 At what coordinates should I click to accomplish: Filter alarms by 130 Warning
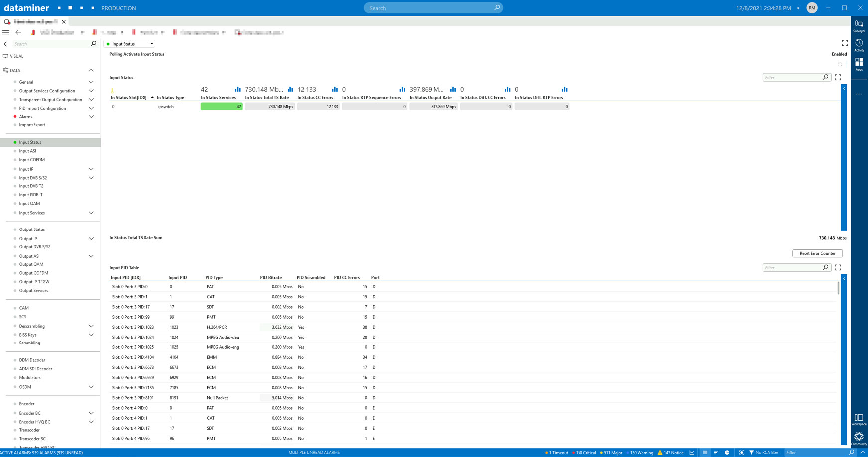[x=639, y=453]
